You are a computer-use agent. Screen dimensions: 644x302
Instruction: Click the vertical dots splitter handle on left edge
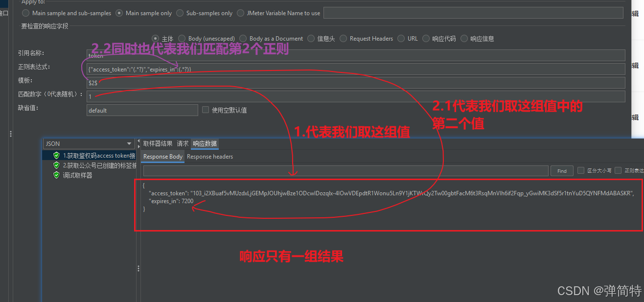coord(11,134)
